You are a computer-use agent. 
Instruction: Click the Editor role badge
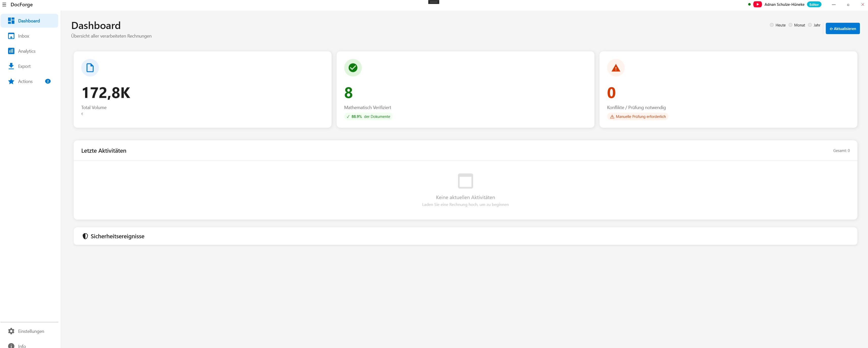(x=814, y=4)
